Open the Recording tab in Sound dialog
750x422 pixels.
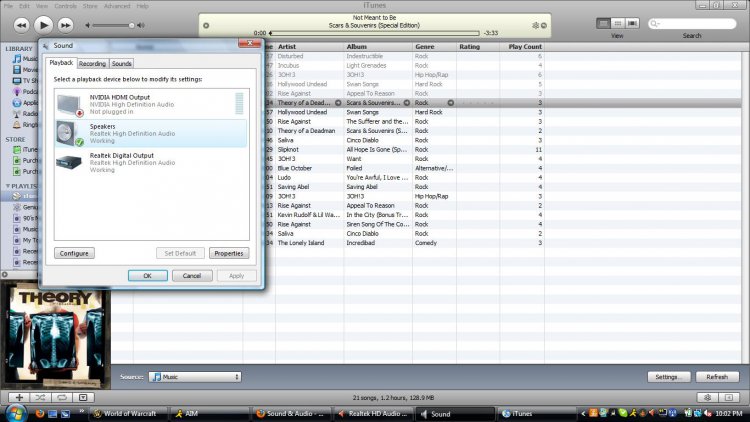92,64
